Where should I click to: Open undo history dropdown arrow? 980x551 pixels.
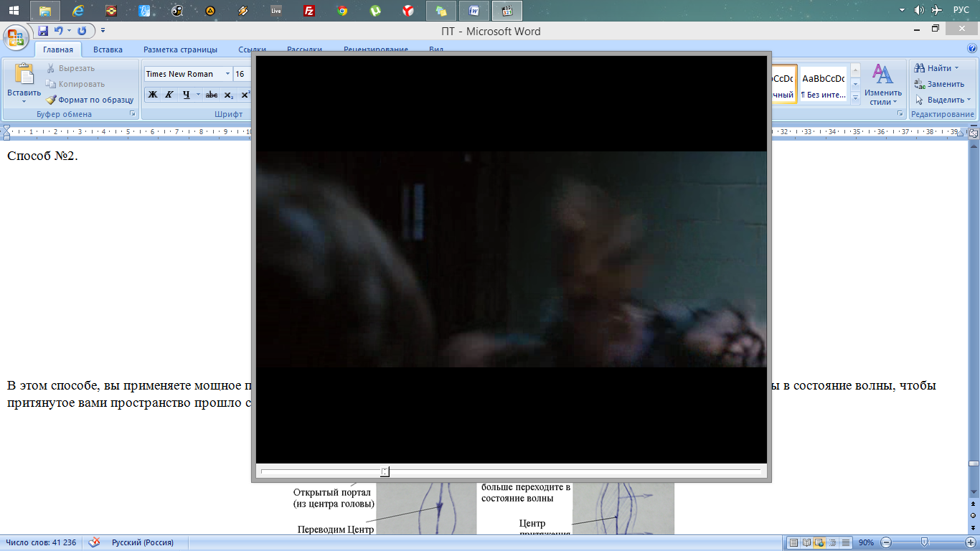click(69, 31)
